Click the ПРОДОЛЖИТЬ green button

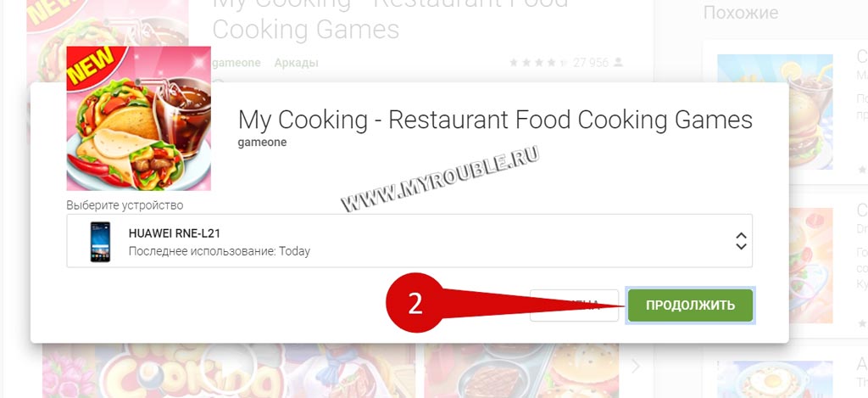click(x=690, y=305)
